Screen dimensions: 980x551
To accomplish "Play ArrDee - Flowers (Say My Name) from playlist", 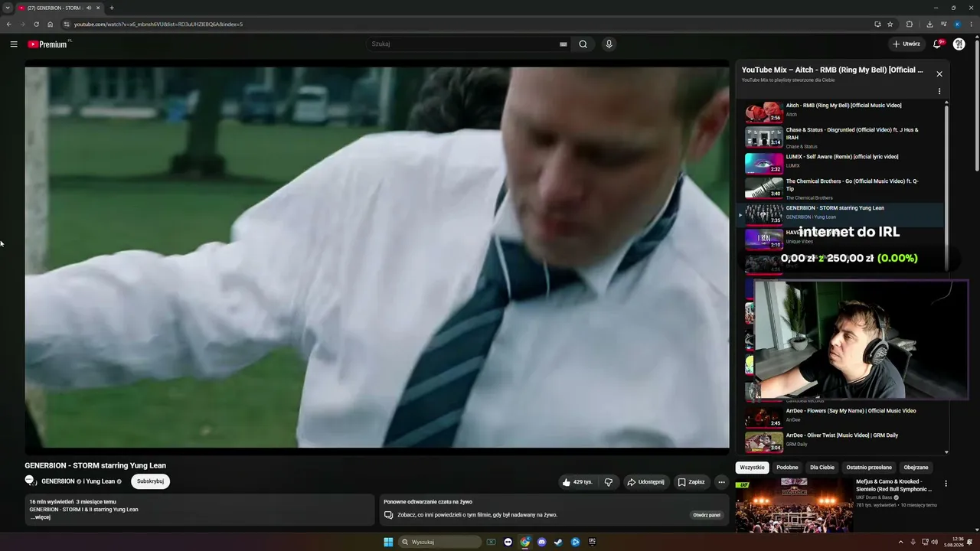I will [x=842, y=417].
